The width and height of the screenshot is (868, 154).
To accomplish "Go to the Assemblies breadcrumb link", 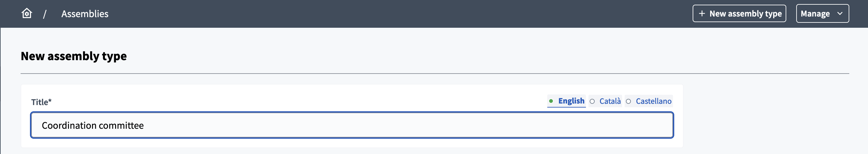I will click(x=85, y=14).
